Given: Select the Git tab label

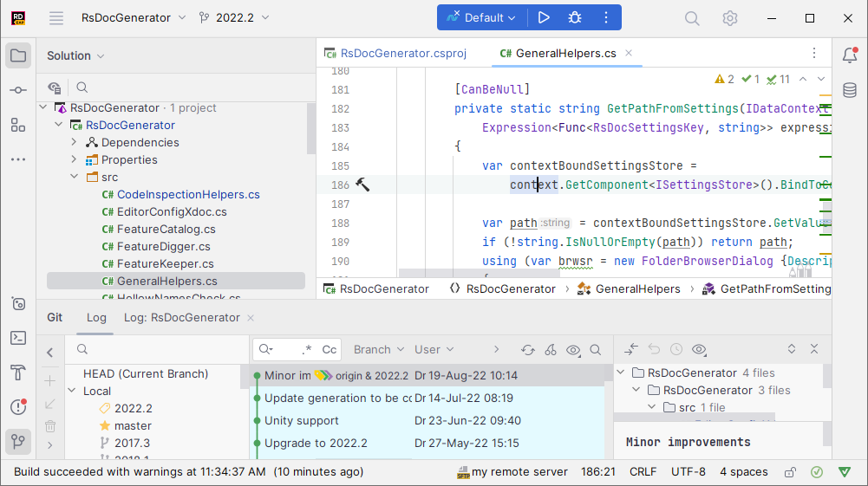Looking at the screenshot, I should 55,317.
